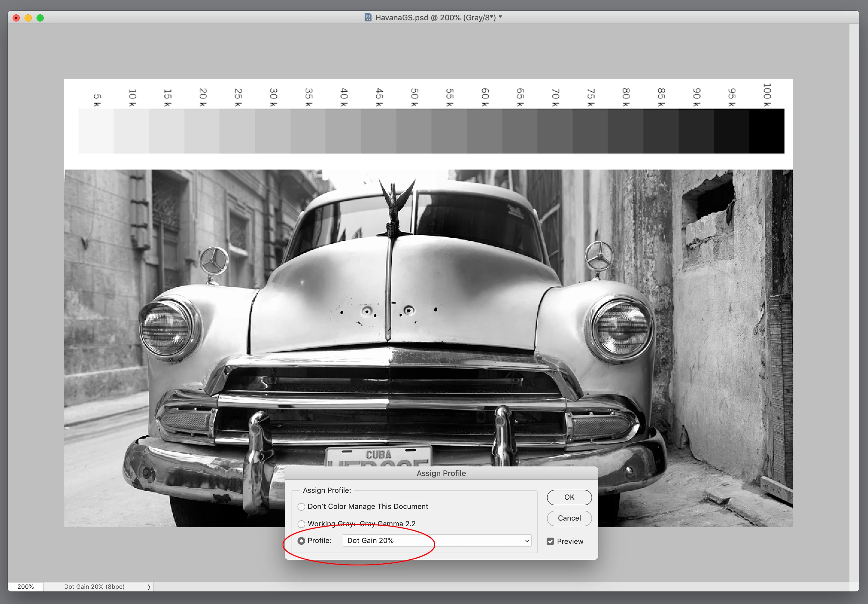Screen dimensions: 868x604
Task: Close the HavanaGS.psd window with red button
Action: tap(16, 18)
